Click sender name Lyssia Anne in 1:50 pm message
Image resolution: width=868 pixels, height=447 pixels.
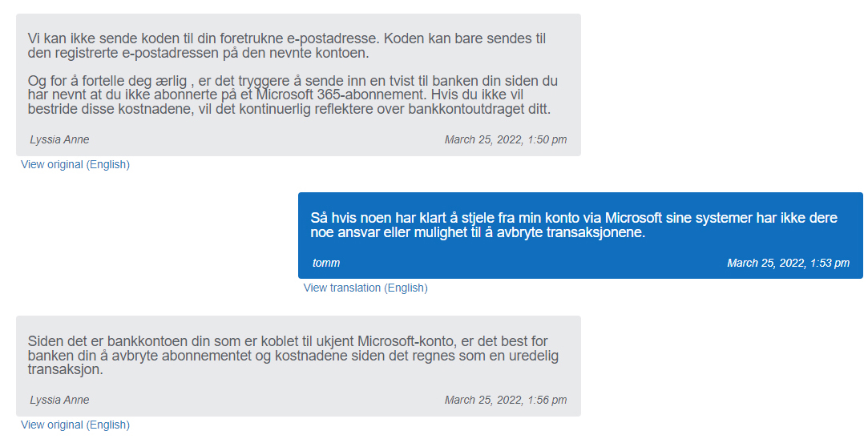[x=59, y=139]
